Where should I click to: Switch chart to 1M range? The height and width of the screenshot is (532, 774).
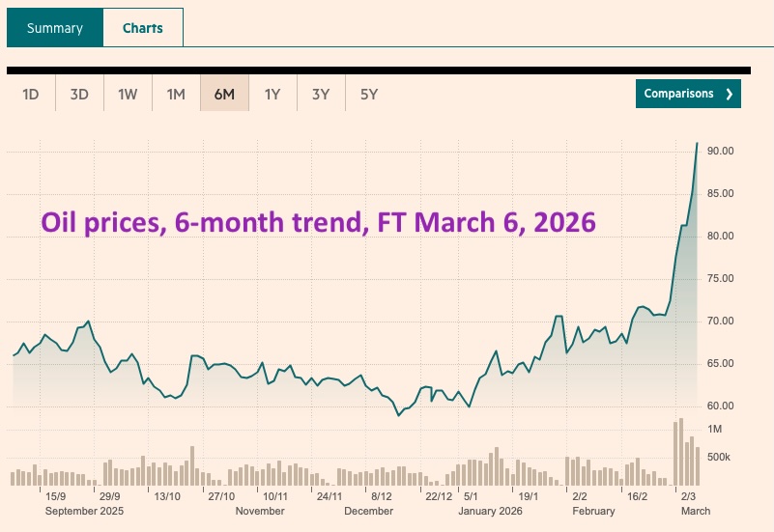tap(176, 94)
